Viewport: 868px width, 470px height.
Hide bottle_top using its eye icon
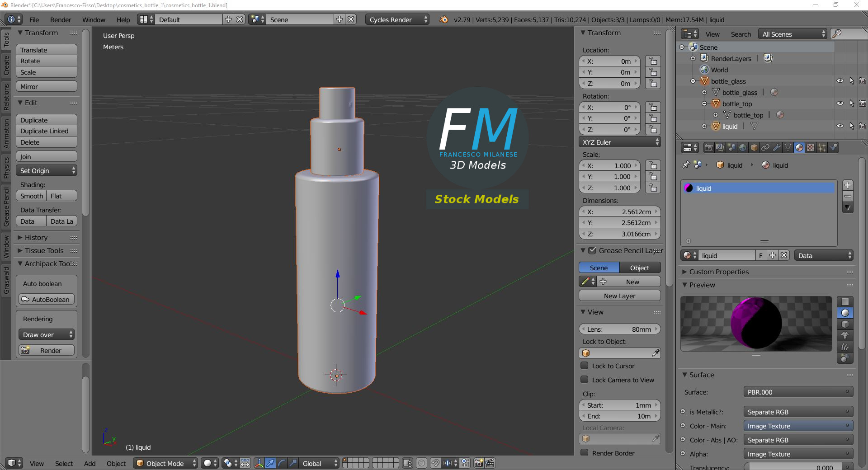pos(840,103)
